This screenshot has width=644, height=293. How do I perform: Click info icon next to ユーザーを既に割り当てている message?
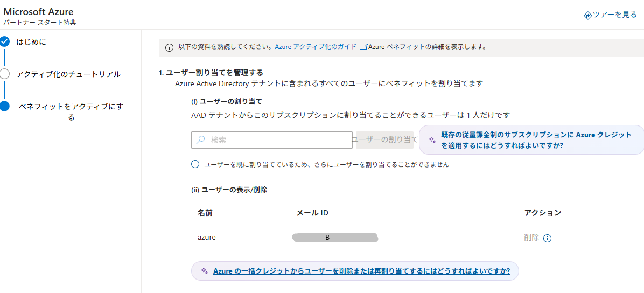point(195,164)
